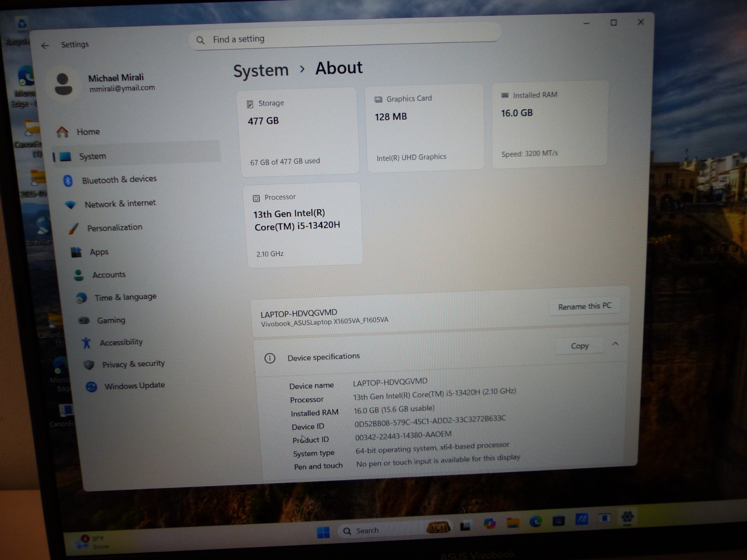Screen dimensions: 747x560
Task: Open the Installed RAM 16.0 GB card
Action: click(550, 124)
